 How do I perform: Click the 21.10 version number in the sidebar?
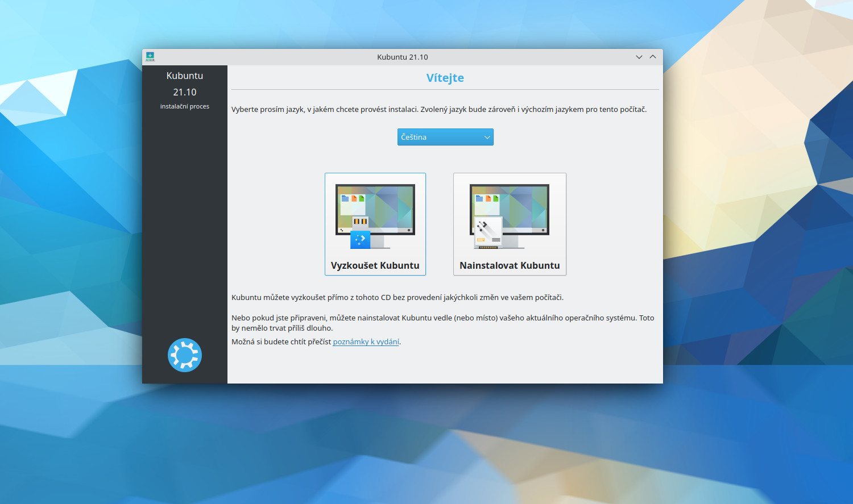185,92
